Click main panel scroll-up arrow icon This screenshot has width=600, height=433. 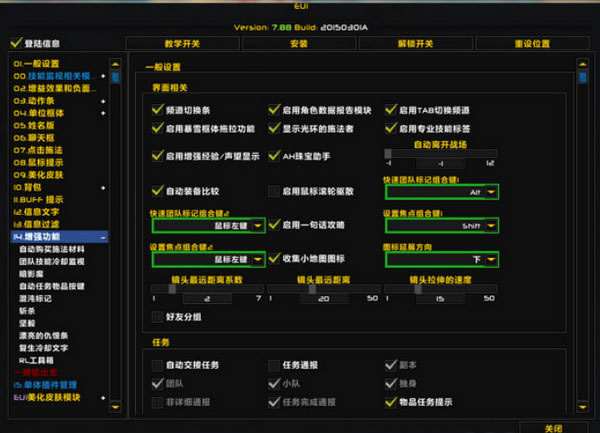coord(582,64)
